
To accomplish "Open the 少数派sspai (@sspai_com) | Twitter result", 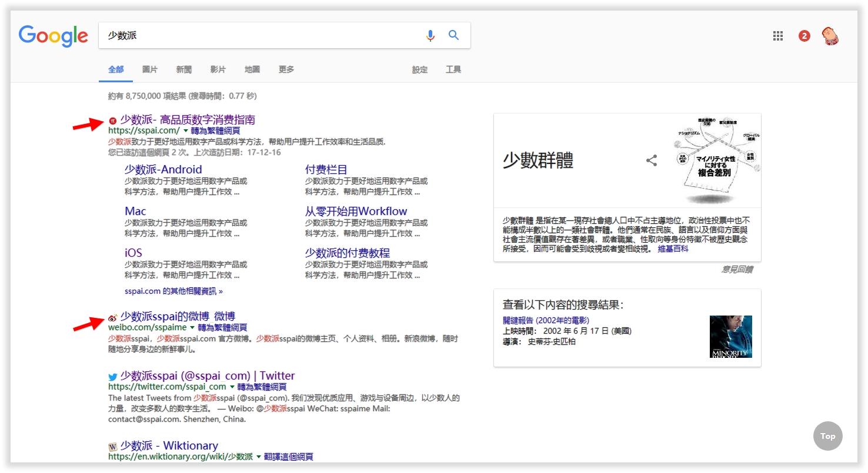I will point(208,375).
